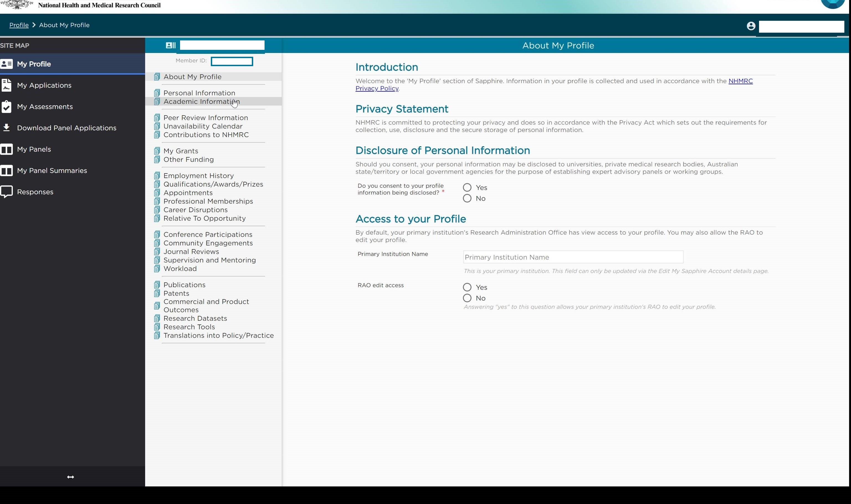Click the page icon beside Conference Participations
Viewport: 851px width, 504px height.
157,235
